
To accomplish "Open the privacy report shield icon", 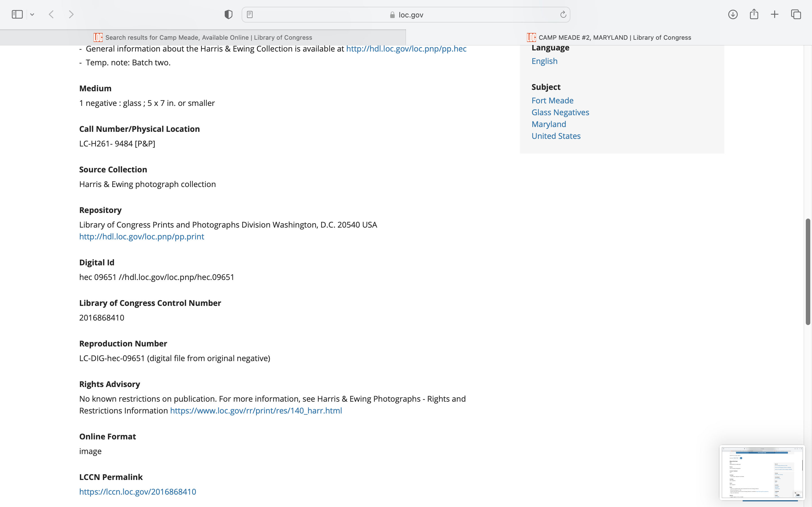I will pyautogui.click(x=228, y=14).
